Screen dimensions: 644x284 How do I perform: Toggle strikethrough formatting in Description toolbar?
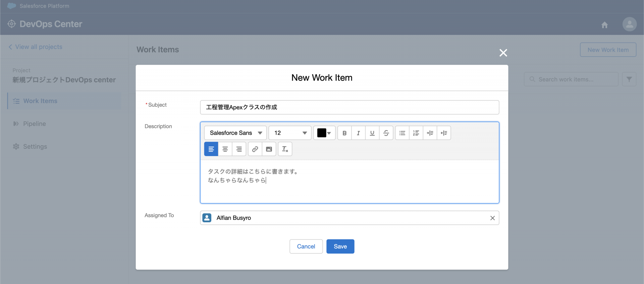(x=386, y=133)
